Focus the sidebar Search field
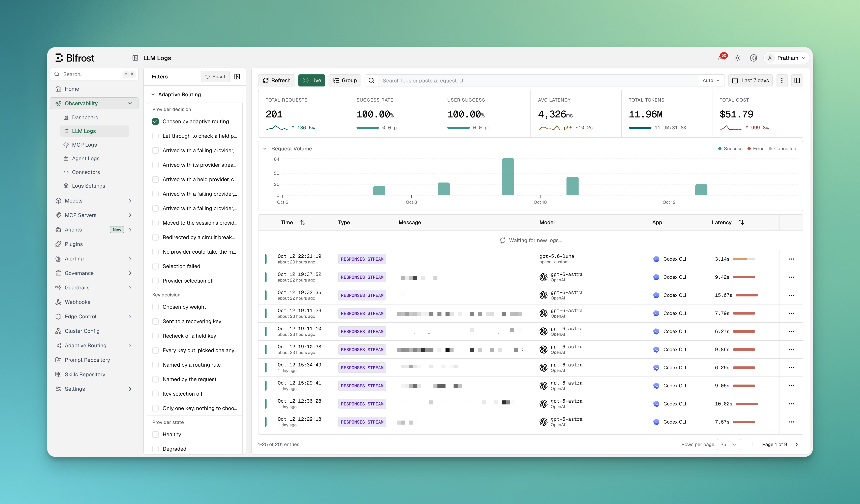This screenshot has width=860, height=504. click(x=94, y=74)
